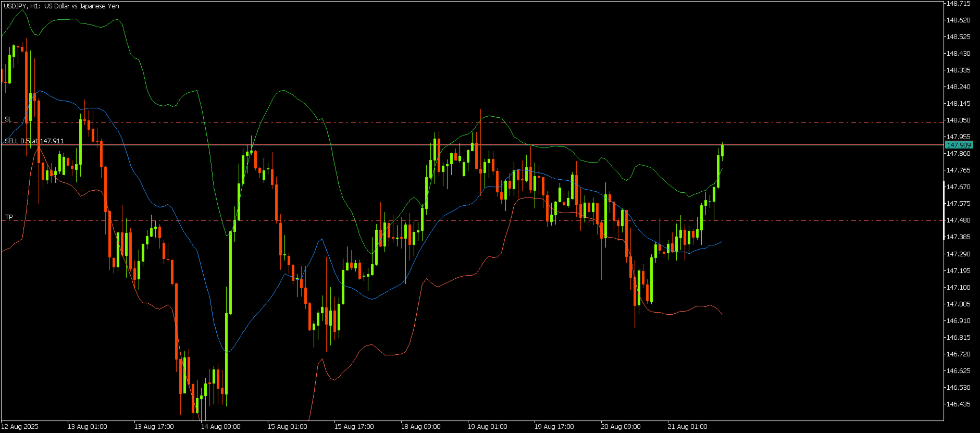The image size is (980, 433).
Task: Click the 18 Aug 09:00 time label
Action: pyautogui.click(x=421, y=427)
